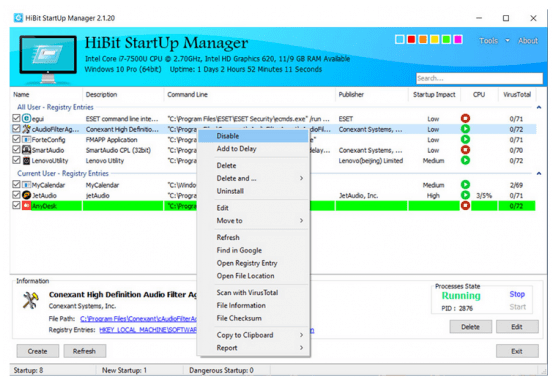Screen dimensions: 552x383
Task: Click the green running icon for ForteConfig
Action: pyautogui.click(x=465, y=139)
